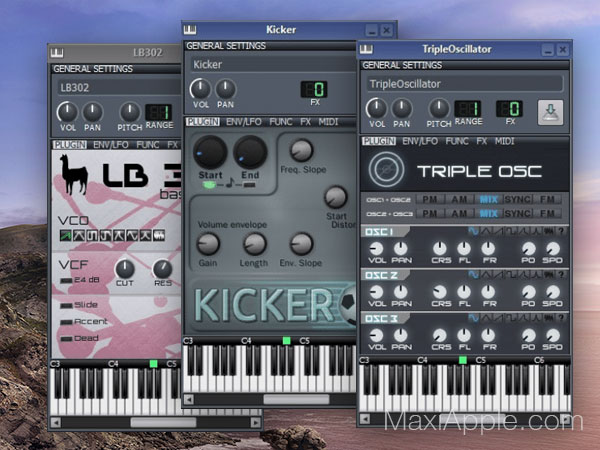The width and height of the screenshot is (600, 450).
Task: Select MIX mode for OSC1+OSC2
Action: click(x=489, y=199)
